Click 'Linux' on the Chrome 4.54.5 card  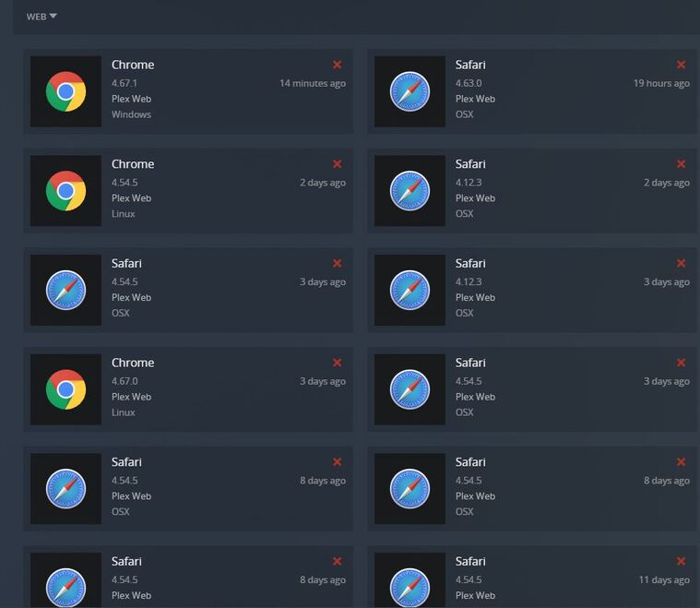124,214
